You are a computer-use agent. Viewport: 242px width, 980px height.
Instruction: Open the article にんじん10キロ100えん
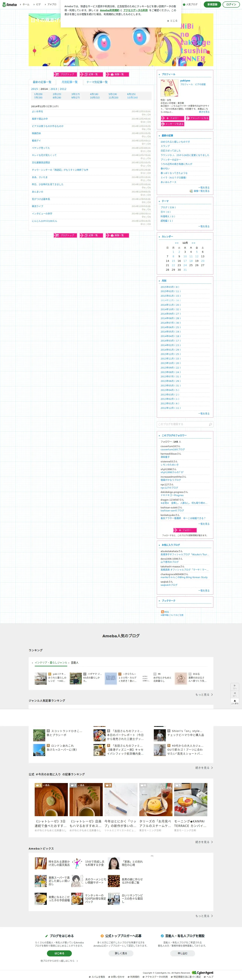(44, 221)
